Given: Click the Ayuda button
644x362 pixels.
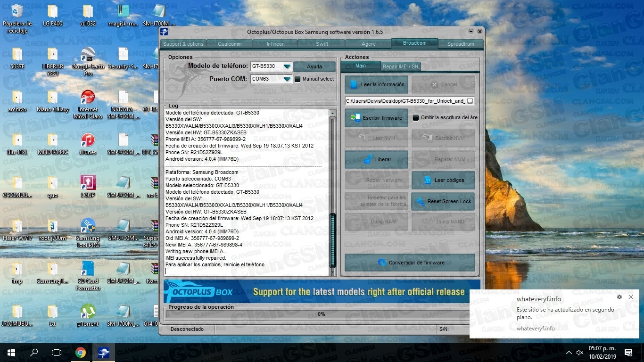Looking at the screenshot, I should click(314, 66).
